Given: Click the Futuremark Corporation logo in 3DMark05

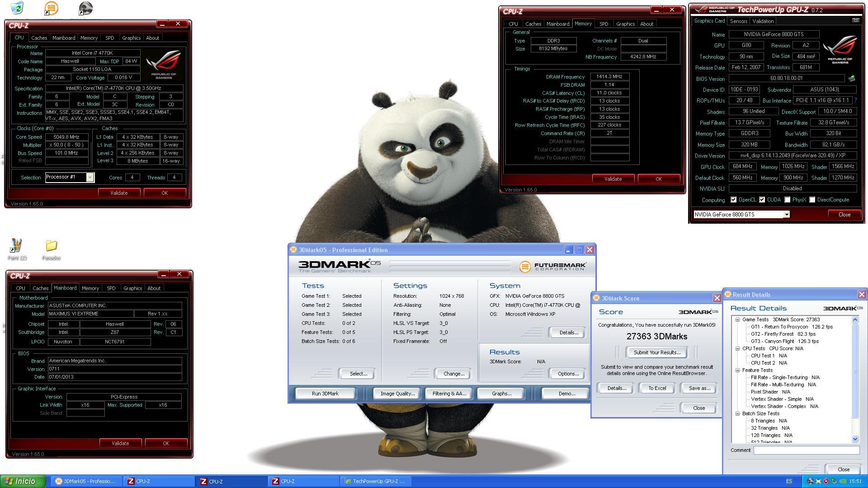Looking at the screenshot, I should (552, 267).
